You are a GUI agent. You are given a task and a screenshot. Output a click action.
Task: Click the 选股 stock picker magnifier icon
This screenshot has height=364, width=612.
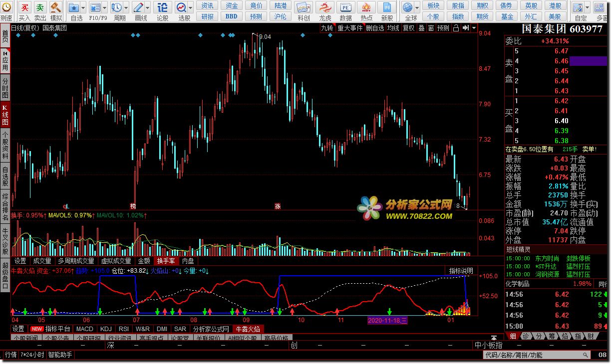point(181,7)
